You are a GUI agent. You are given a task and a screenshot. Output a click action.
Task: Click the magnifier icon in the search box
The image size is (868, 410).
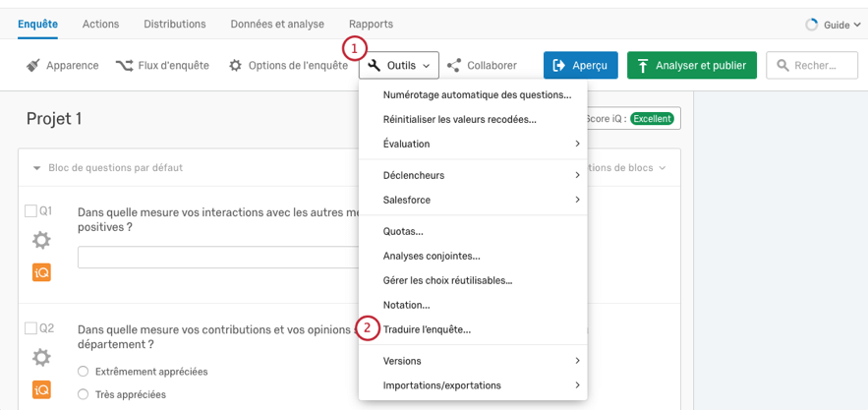[782, 65]
